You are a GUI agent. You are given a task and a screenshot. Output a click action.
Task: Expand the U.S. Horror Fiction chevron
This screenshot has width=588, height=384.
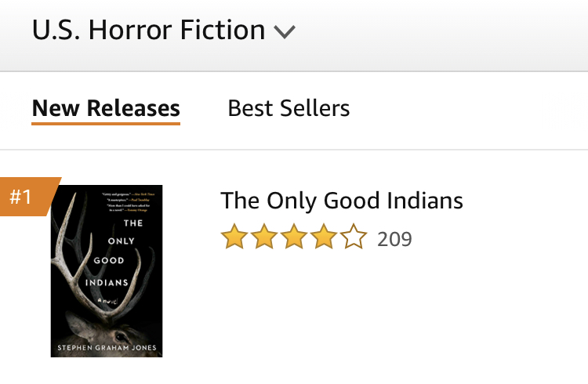[285, 32]
